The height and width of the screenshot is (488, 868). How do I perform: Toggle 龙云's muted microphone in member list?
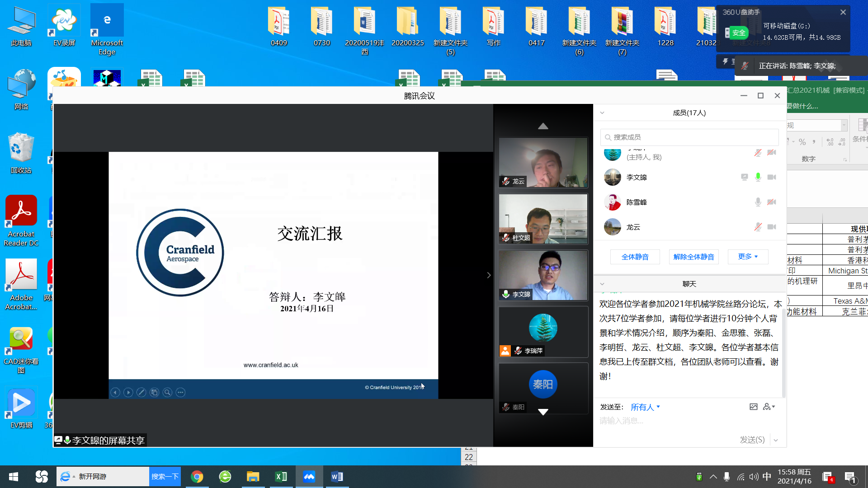pyautogui.click(x=758, y=227)
